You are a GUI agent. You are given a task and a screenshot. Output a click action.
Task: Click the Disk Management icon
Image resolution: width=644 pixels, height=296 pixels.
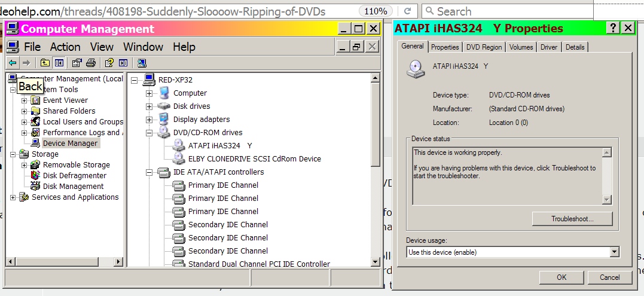[35, 186]
